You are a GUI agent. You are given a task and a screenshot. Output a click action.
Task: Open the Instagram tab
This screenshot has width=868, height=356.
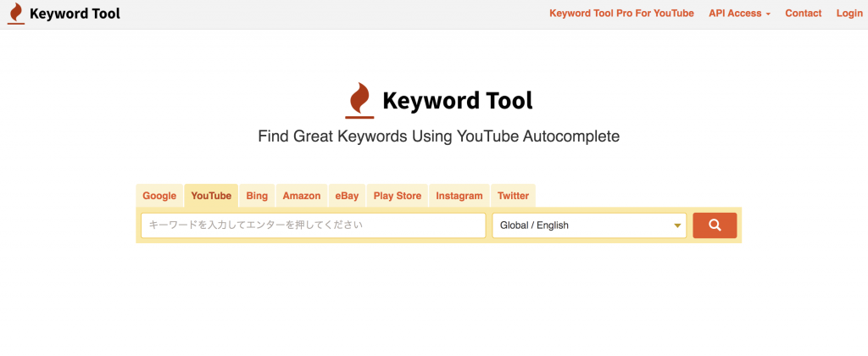[459, 196]
